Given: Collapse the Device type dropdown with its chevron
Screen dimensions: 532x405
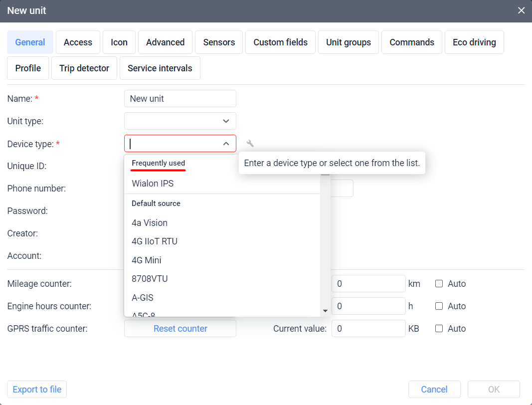Looking at the screenshot, I should click(x=227, y=143).
